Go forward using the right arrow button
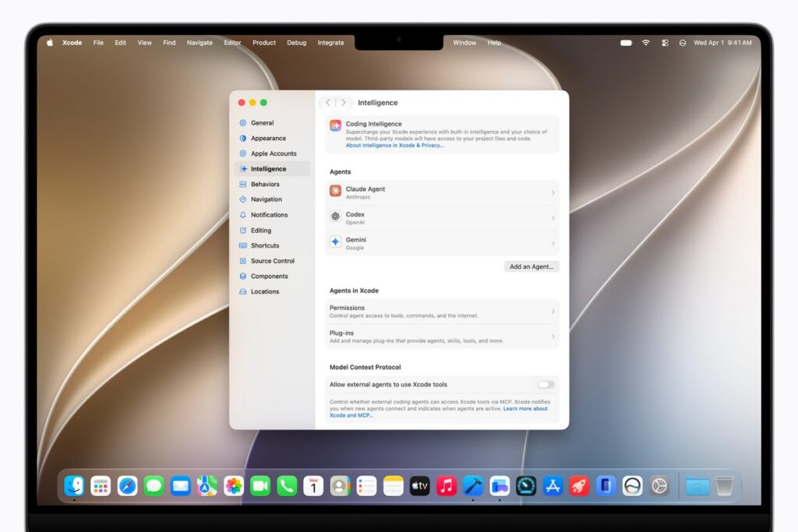 tap(344, 103)
